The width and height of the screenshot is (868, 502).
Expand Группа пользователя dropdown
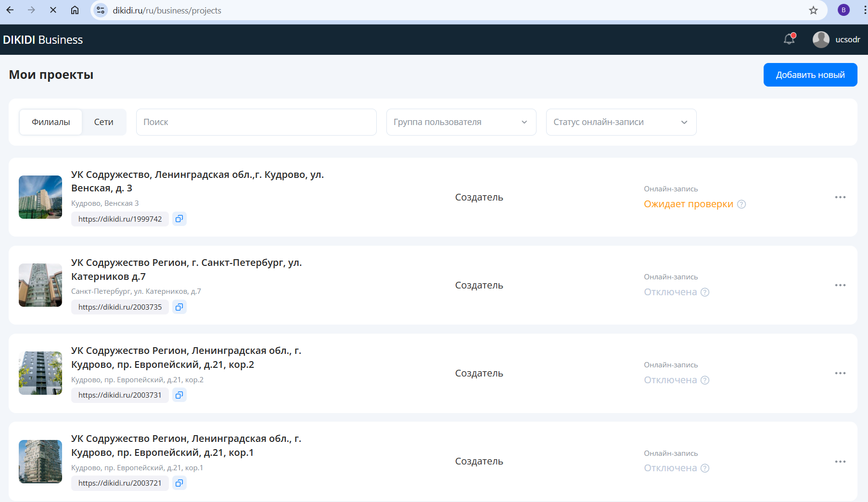point(461,122)
